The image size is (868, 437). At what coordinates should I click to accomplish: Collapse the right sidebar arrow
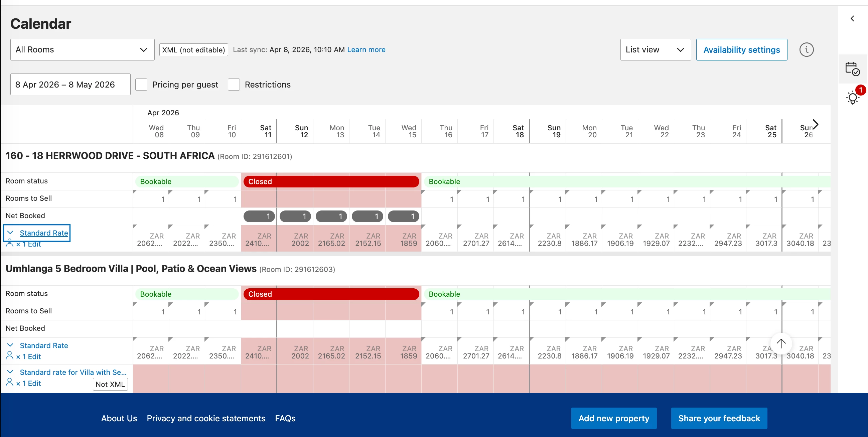852,18
